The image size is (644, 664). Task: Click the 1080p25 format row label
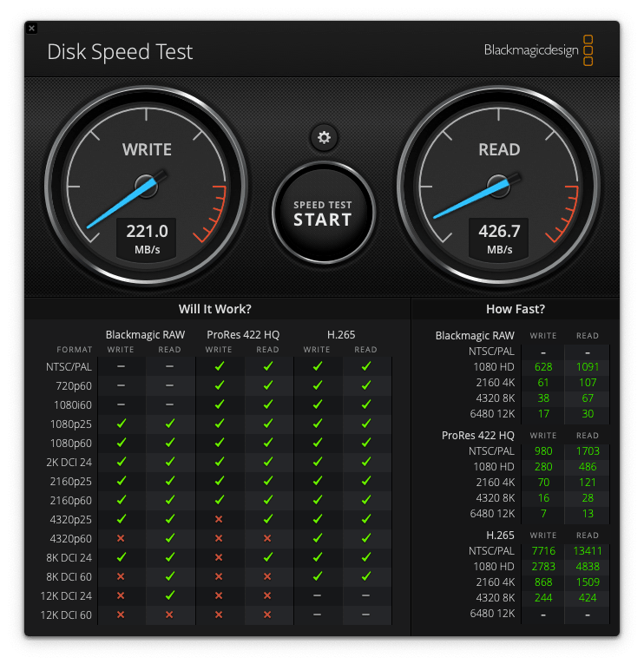tap(71, 424)
